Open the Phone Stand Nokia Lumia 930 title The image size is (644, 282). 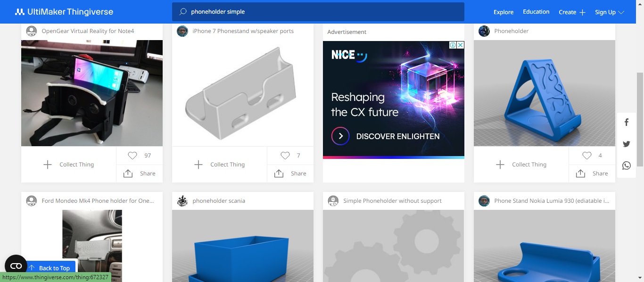click(x=552, y=201)
